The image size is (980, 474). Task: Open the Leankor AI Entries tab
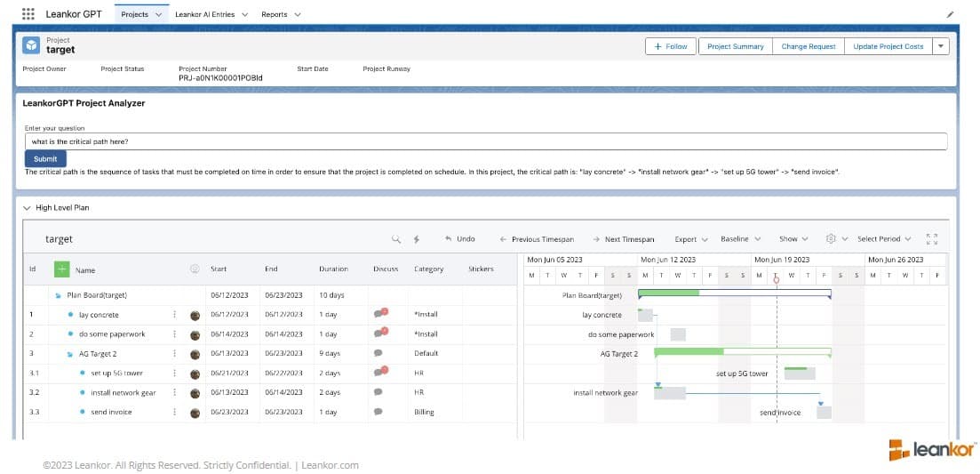[203, 14]
